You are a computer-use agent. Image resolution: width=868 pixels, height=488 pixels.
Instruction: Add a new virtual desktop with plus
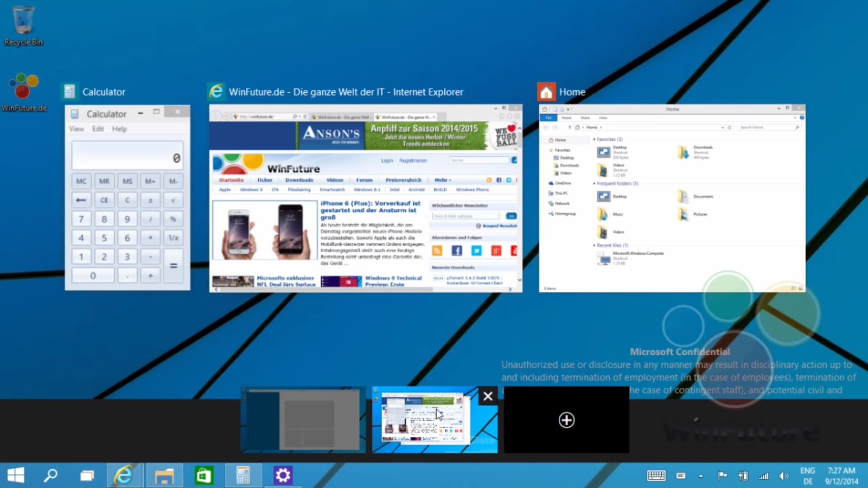pyautogui.click(x=566, y=420)
